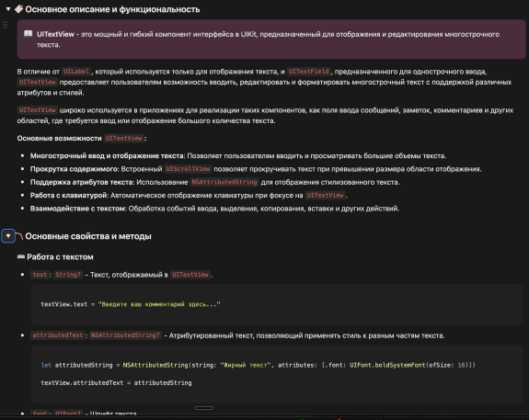Collapse the 'Основное описание и функциональность' toggle
This screenshot has width=529, height=420.
[8, 9]
